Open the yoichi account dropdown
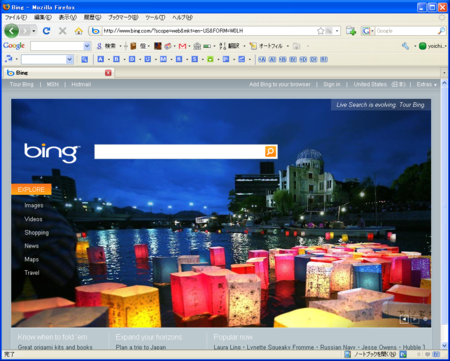This screenshot has height=361, width=450. (x=433, y=46)
